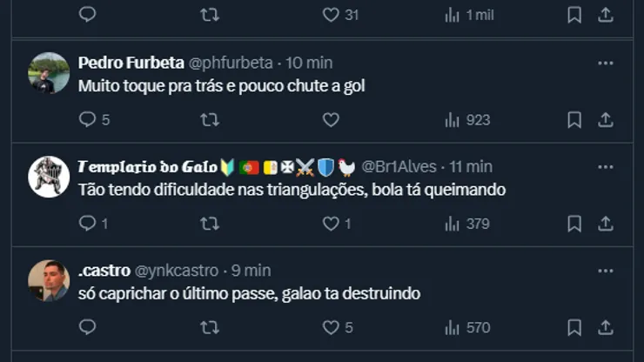Open .castro's profile picture
644x362 pixels.
[x=49, y=280]
